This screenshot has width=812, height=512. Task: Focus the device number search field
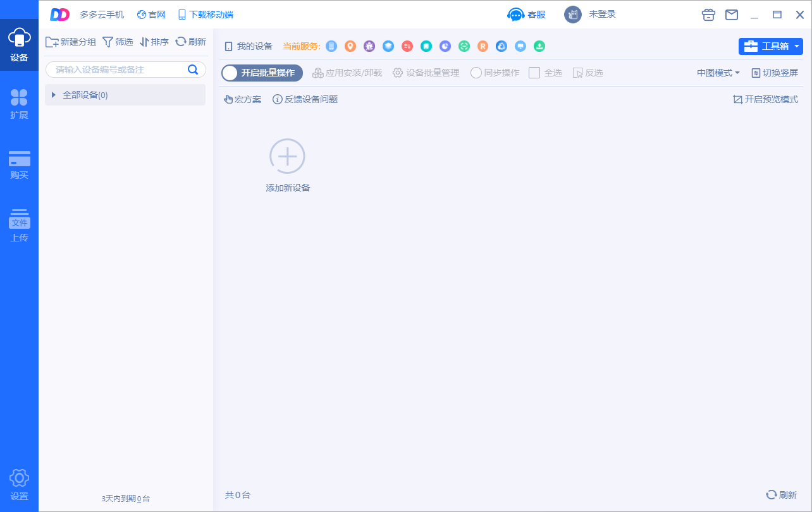click(x=126, y=70)
